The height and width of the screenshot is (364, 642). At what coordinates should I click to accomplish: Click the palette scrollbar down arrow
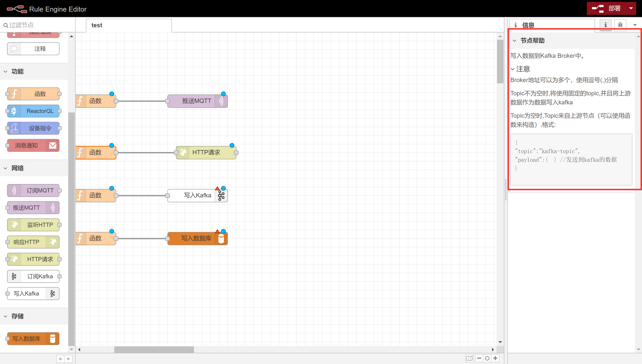(x=72, y=349)
